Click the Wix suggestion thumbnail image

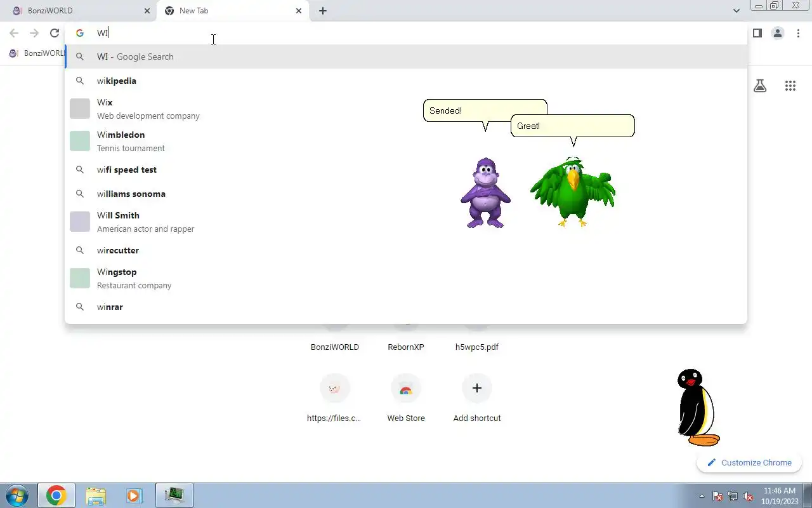coord(80,109)
